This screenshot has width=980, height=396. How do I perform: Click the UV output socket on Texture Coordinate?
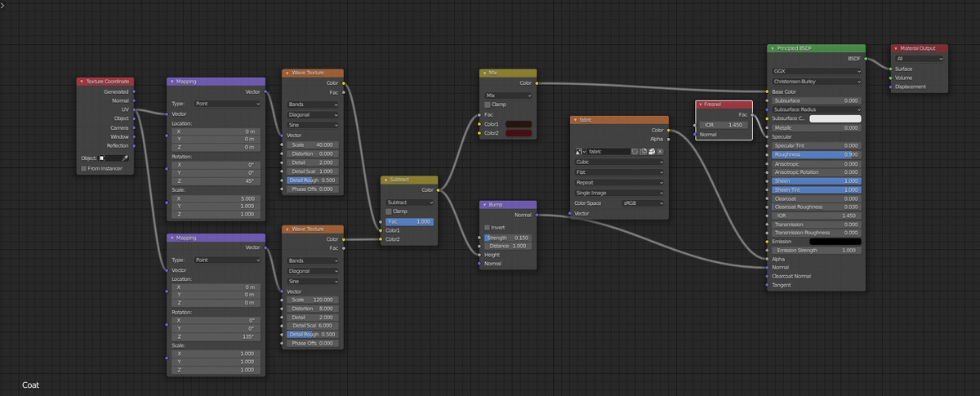[x=135, y=109]
